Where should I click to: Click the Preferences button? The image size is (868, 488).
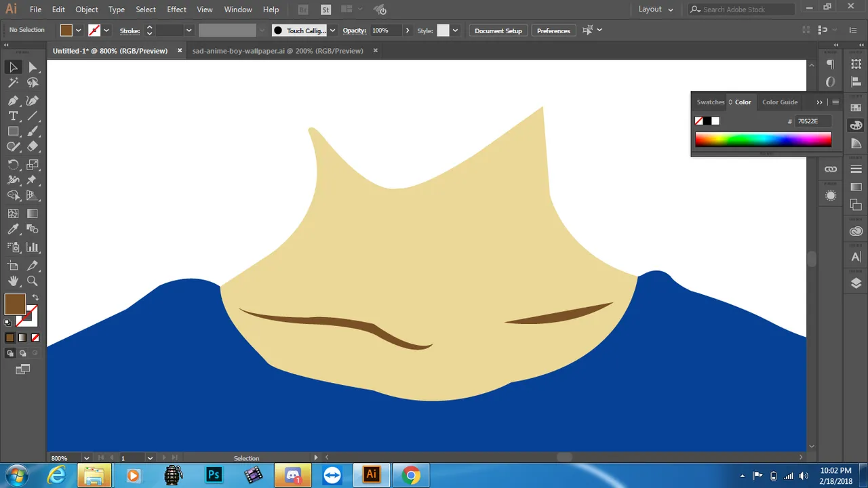pos(553,30)
